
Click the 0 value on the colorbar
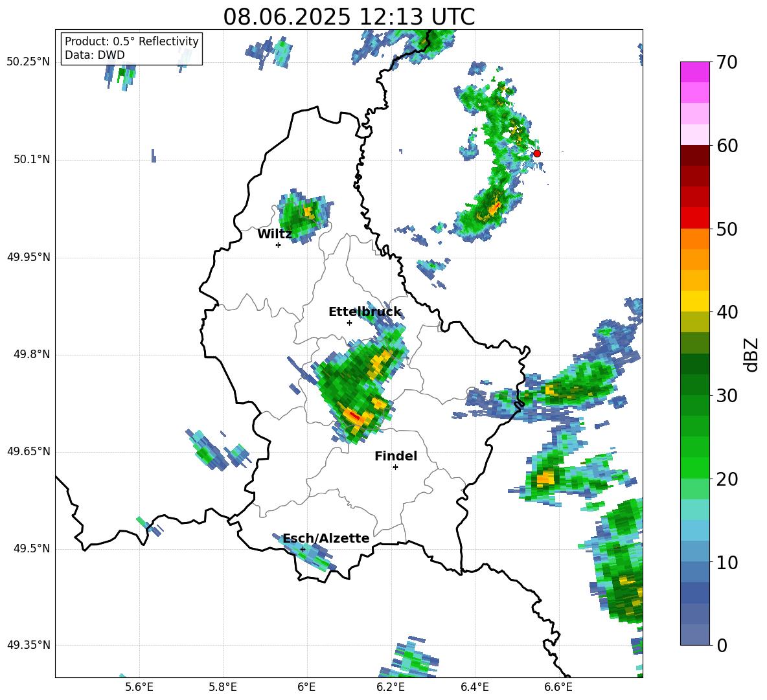[722, 645]
